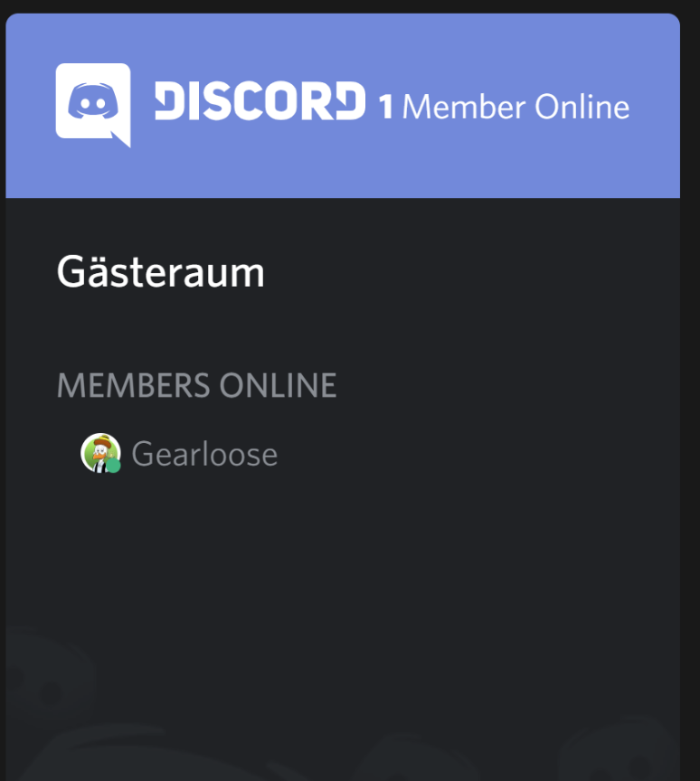Click the MEMBERS ONLINE section heading
700x781 pixels.
(x=197, y=385)
